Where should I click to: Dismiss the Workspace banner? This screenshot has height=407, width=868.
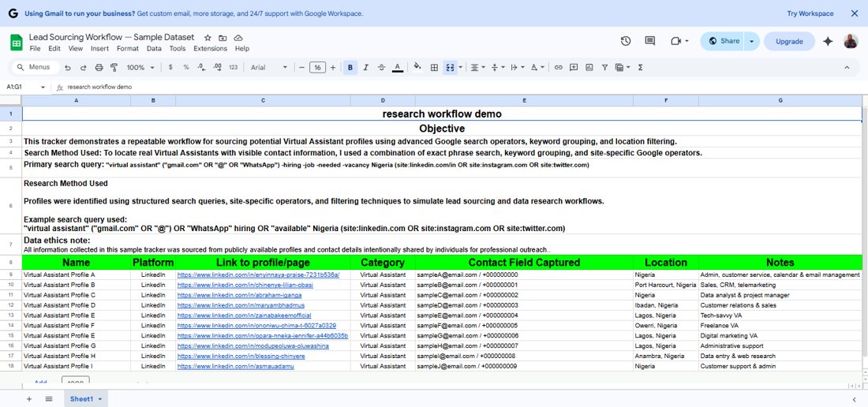(x=855, y=13)
